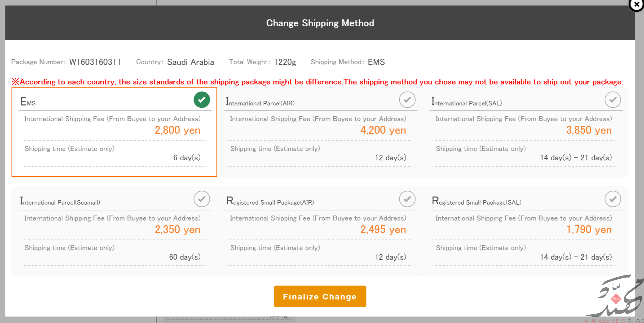The image size is (644, 323).
Task: Choose International Parcel(Seamail) check circle
Action: [x=202, y=199]
